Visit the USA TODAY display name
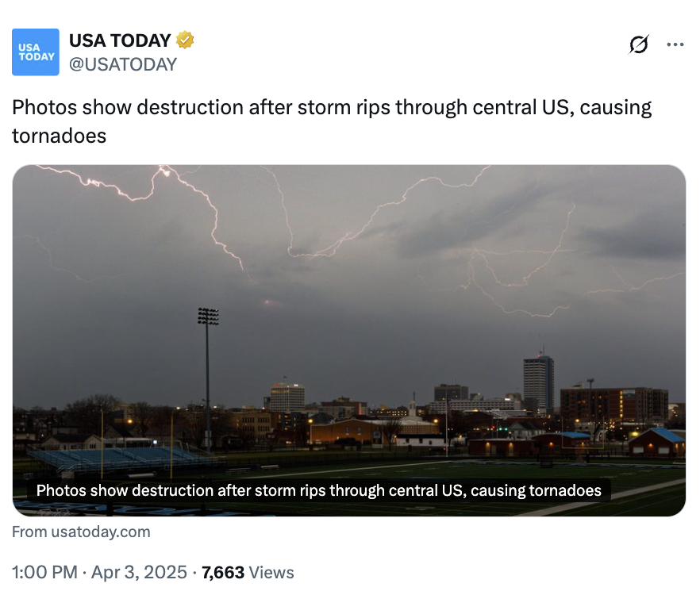Image resolution: width=700 pixels, height=595 pixels. click(120, 40)
